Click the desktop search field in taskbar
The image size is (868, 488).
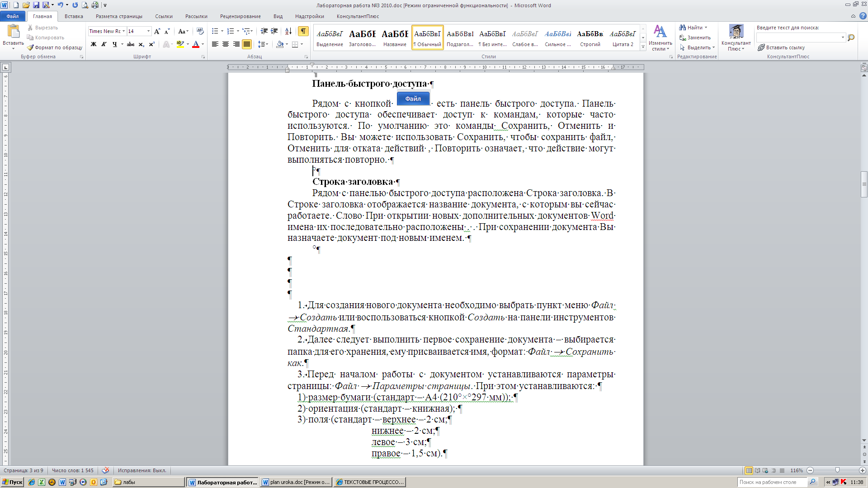click(772, 482)
